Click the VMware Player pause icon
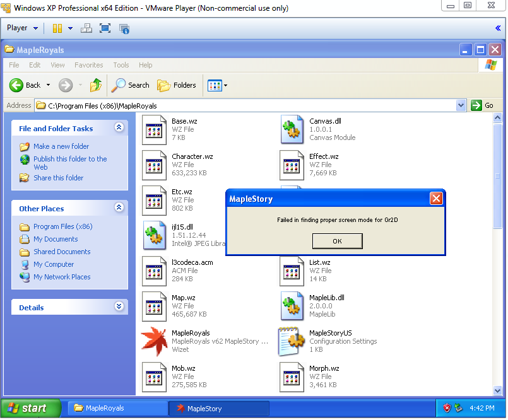This screenshot has width=508, height=420. point(57,28)
